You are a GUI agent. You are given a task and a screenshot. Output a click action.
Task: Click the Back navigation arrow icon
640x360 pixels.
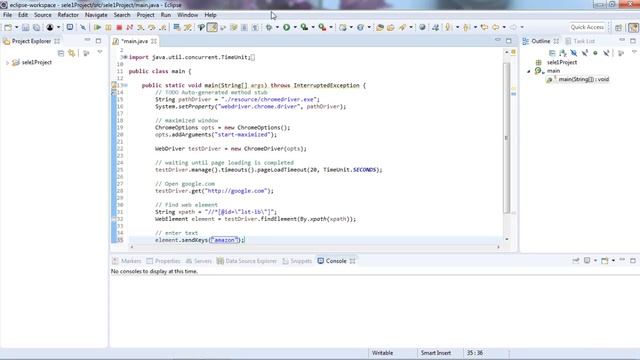[495, 27]
